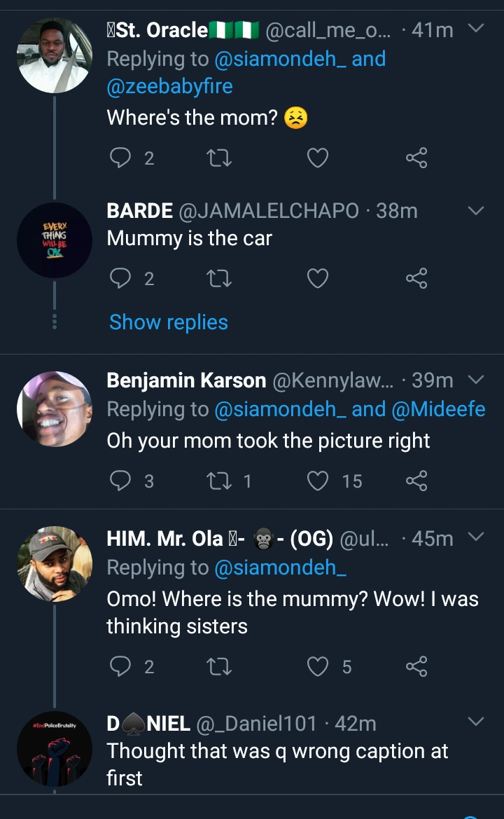Open Benjamin Karson's profile avatar
This screenshot has height=819, width=504.
click(55, 408)
